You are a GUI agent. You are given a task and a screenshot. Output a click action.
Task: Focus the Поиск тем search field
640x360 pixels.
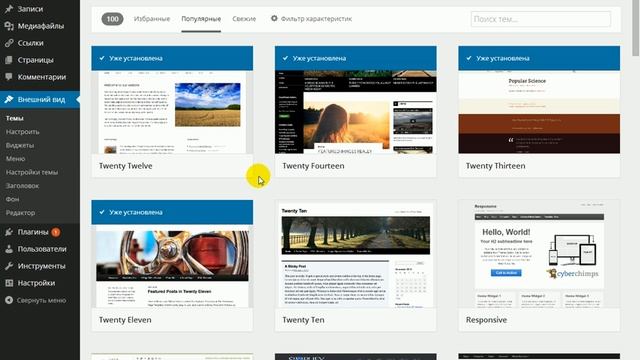(x=541, y=19)
